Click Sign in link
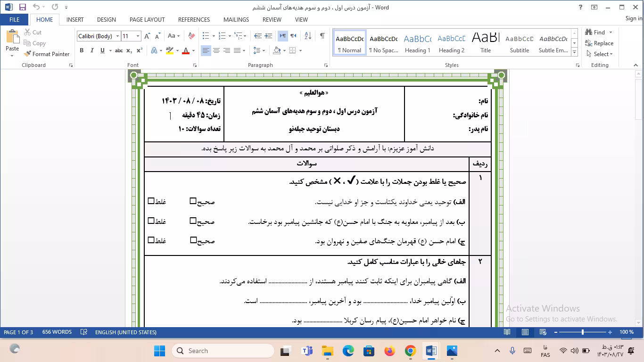The width and height of the screenshot is (644, 362). pyautogui.click(x=634, y=18)
